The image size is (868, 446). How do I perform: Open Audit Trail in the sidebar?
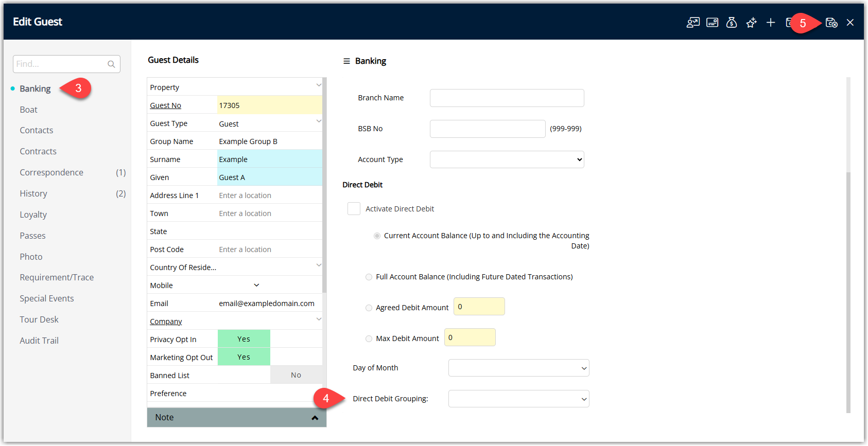(39, 341)
